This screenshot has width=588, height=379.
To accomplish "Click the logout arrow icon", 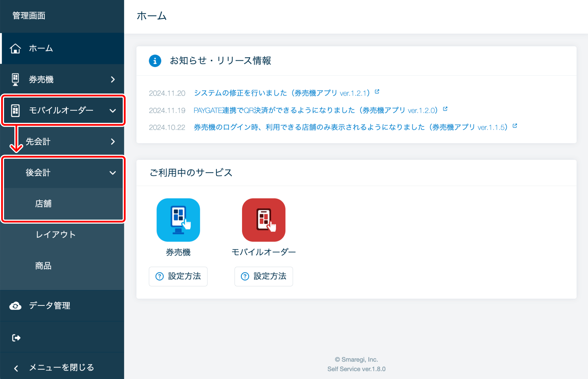I will pyautogui.click(x=16, y=338).
